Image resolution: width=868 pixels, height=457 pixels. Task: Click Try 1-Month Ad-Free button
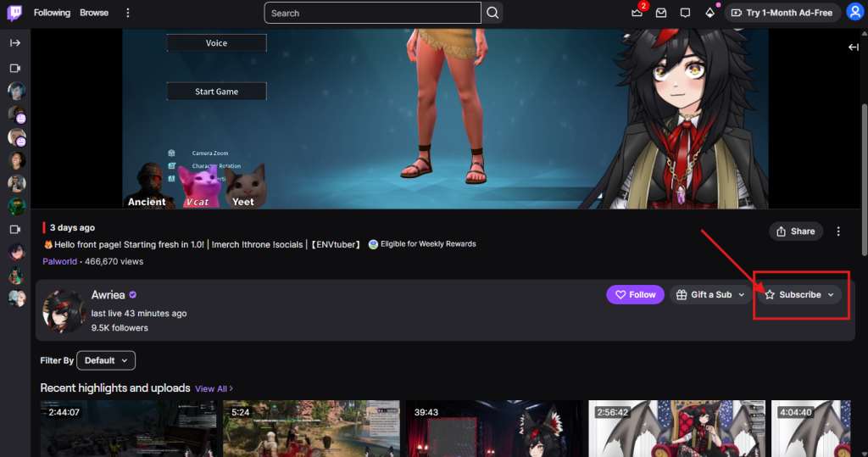782,13
